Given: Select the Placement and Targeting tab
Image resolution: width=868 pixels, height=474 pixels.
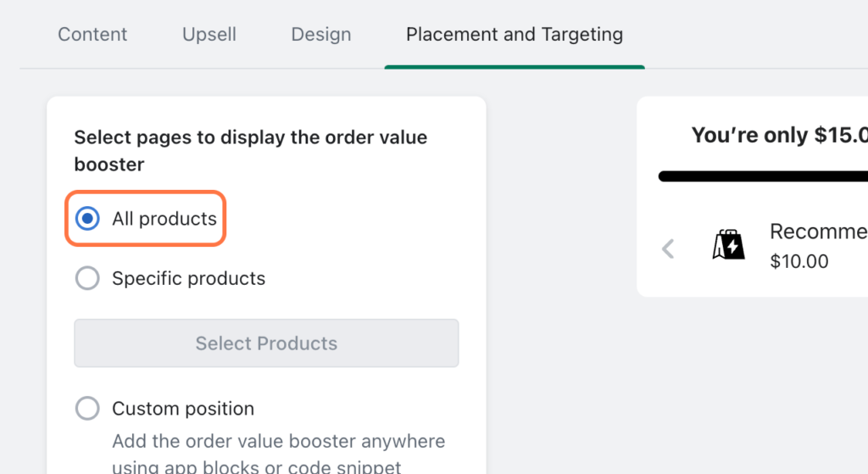Looking at the screenshot, I should [515, 35].
